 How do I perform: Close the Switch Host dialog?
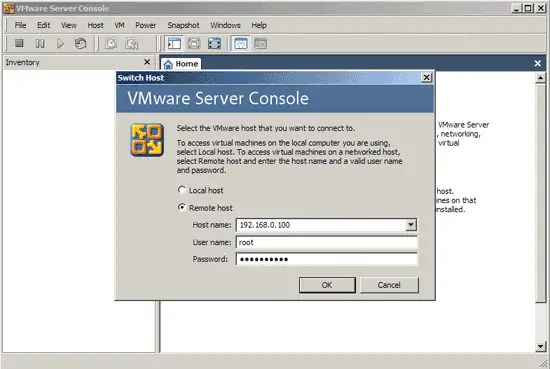click(426, 78)
